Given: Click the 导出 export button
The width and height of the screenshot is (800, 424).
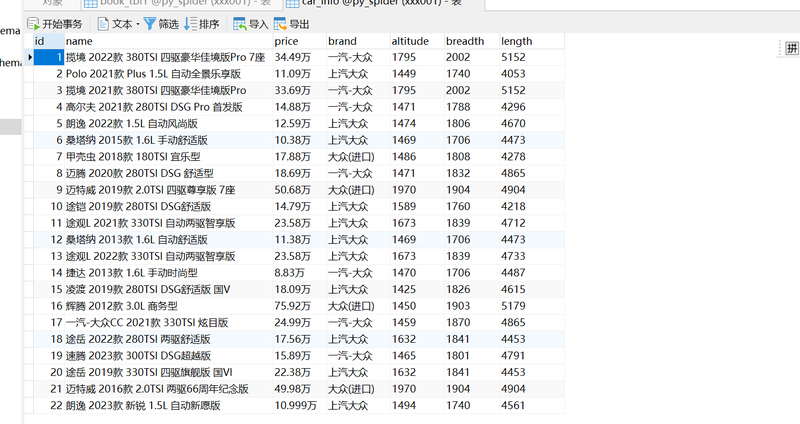Looking at the screenshot, I should pos(291,24).
